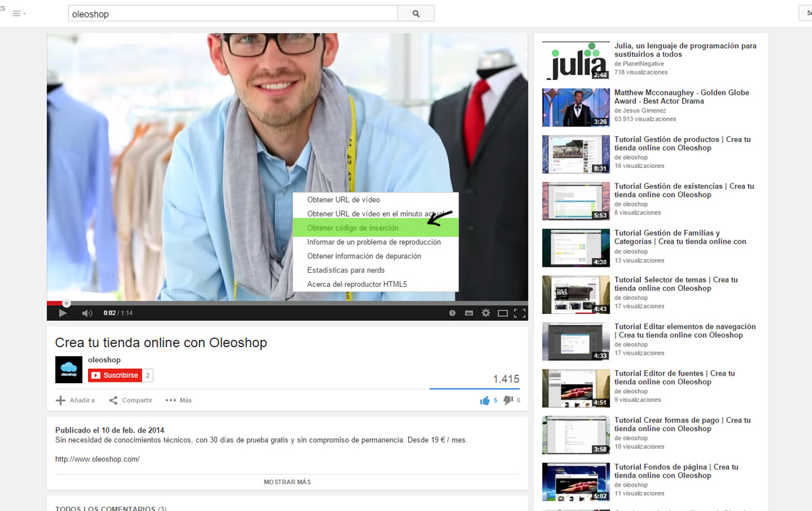Choose Obtener código de inserción
This screenshot has width=812, height=511.
376,227
